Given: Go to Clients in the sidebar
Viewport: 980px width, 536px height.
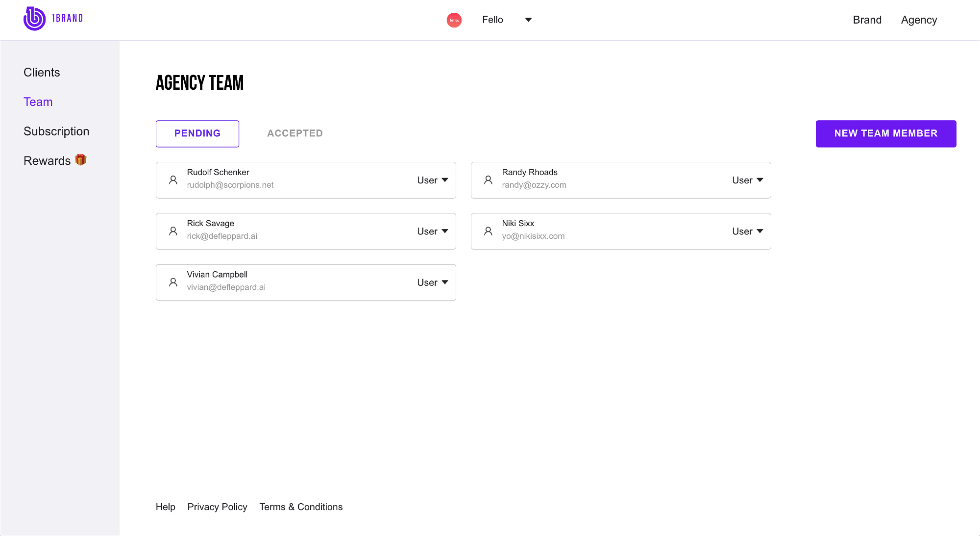Looking at the screenshot, I should [x=42, y=73].
